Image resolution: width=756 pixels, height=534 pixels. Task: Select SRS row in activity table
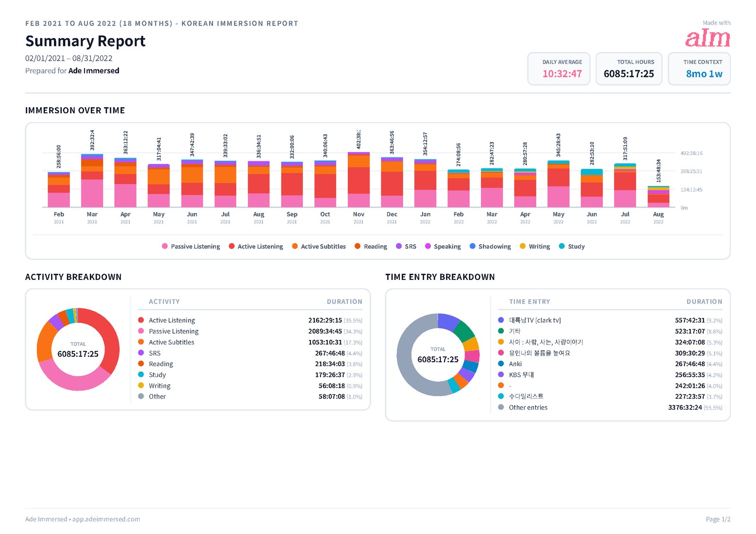click(x=250, y=353)
